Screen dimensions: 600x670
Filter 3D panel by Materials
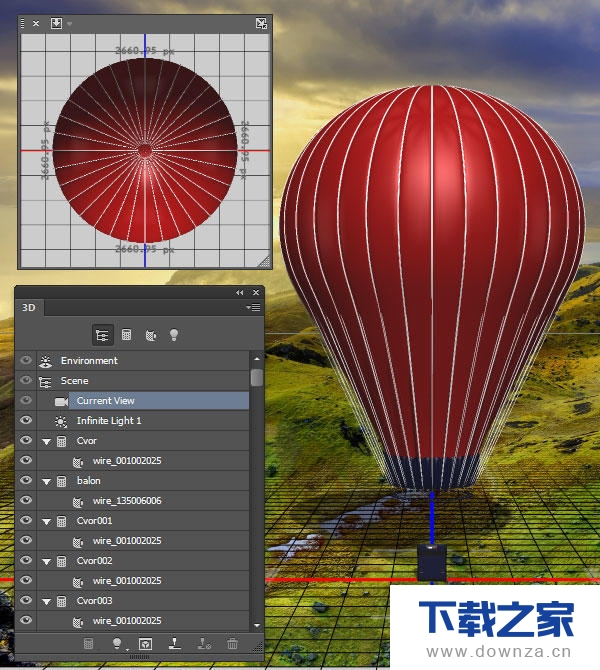150,335
